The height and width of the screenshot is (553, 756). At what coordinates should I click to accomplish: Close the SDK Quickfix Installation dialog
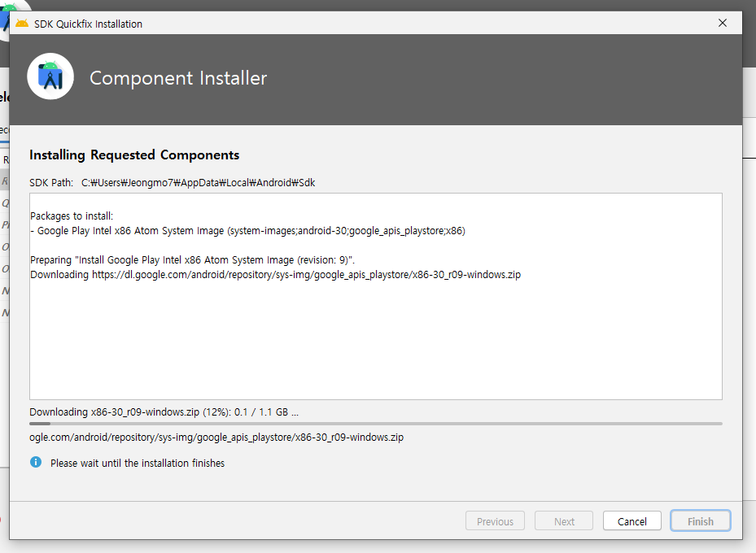(x=723, y=23)
